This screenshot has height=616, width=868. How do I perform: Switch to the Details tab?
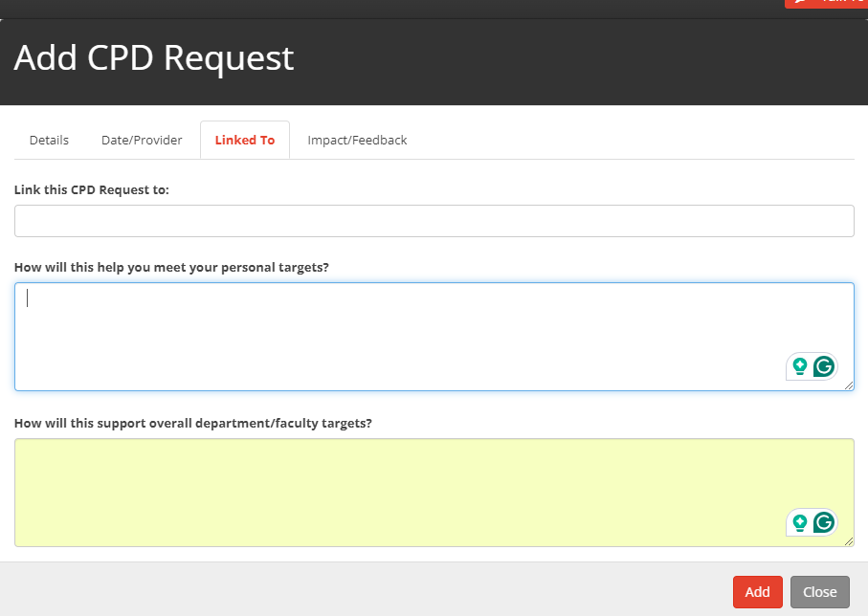(x=49, y=140)
